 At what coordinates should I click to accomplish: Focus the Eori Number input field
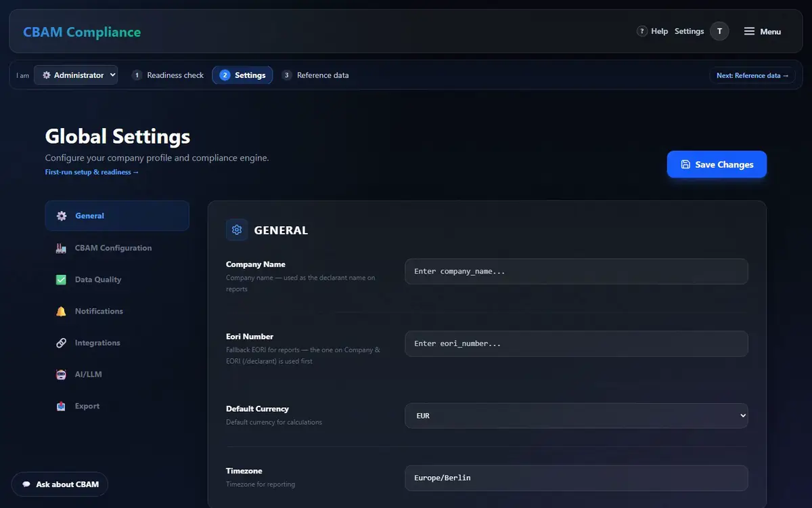coord(577,343)
